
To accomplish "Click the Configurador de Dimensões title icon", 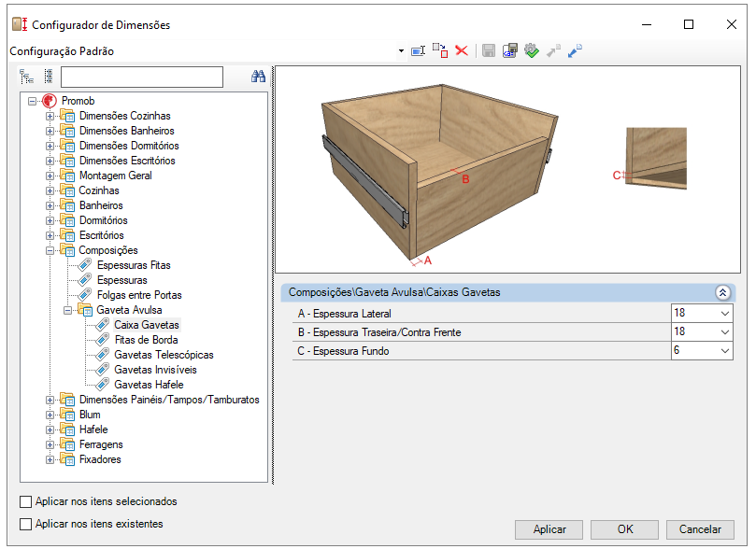I will 20,24.
